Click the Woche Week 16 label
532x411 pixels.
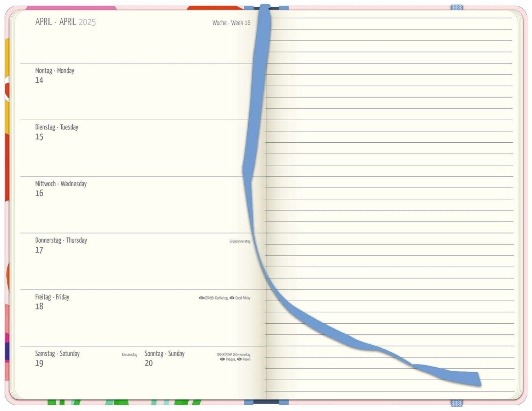(x=231, y=23)
